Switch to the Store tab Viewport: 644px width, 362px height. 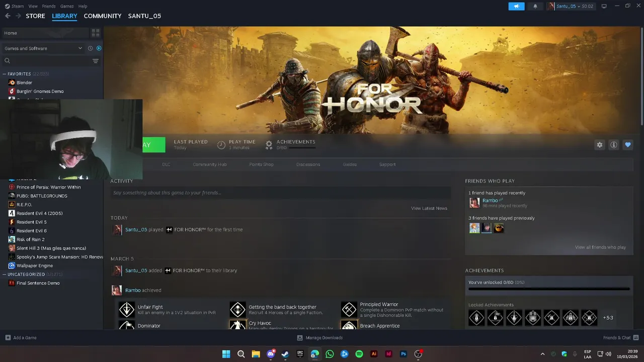pos(35,16)
